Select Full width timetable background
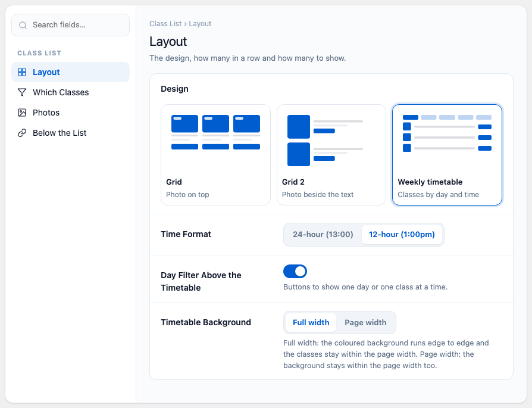The image size is (532, 408). (x=311, y=322)
